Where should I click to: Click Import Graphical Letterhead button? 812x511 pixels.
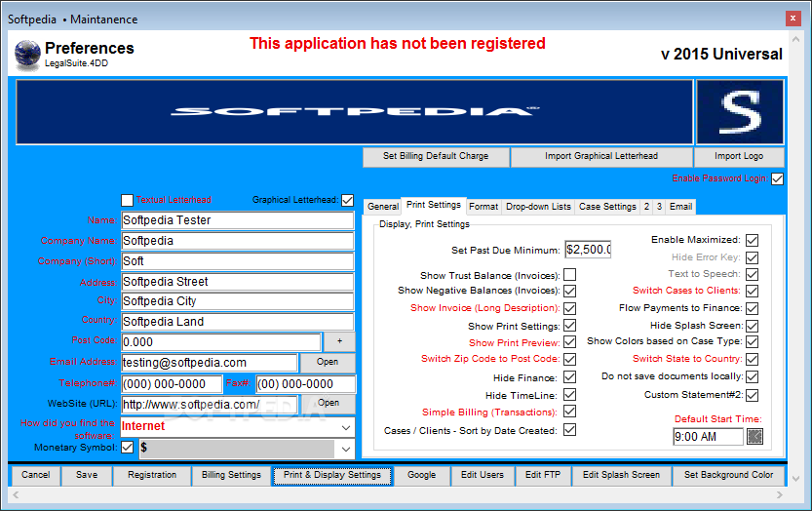pyautogui.click(x=601, y=156)
